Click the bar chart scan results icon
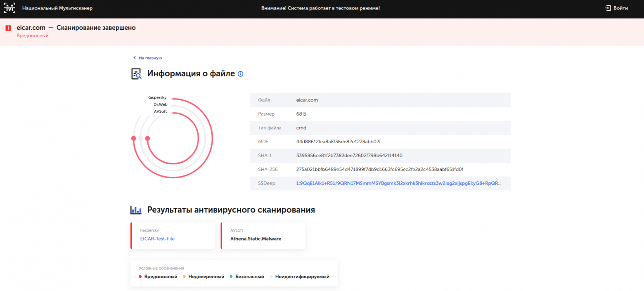 tap(136, 210)
